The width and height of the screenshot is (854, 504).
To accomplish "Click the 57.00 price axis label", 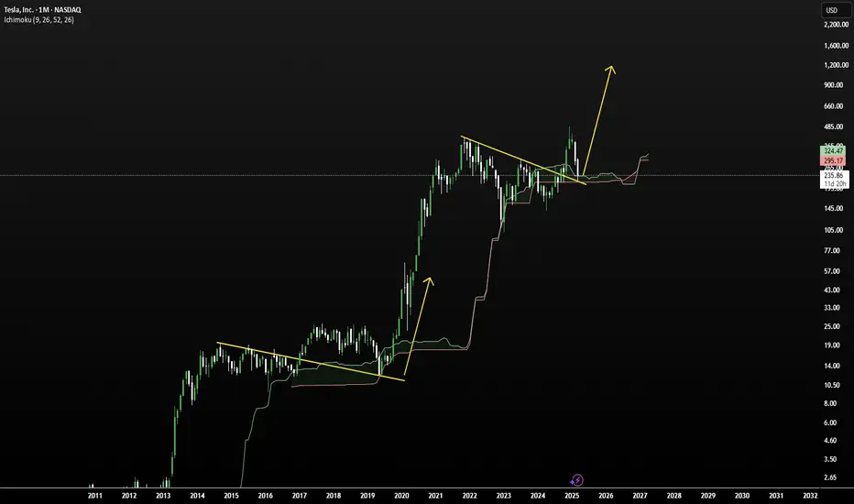I will coord(832,271).
